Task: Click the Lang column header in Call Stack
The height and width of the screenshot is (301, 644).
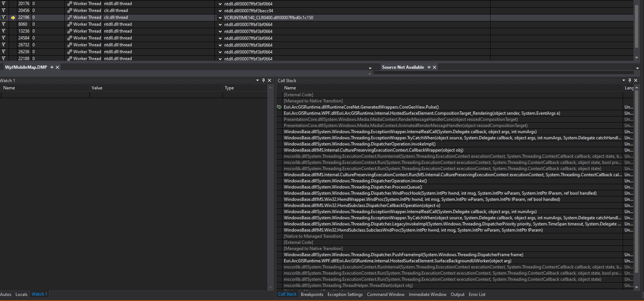Action: [628, 88]
